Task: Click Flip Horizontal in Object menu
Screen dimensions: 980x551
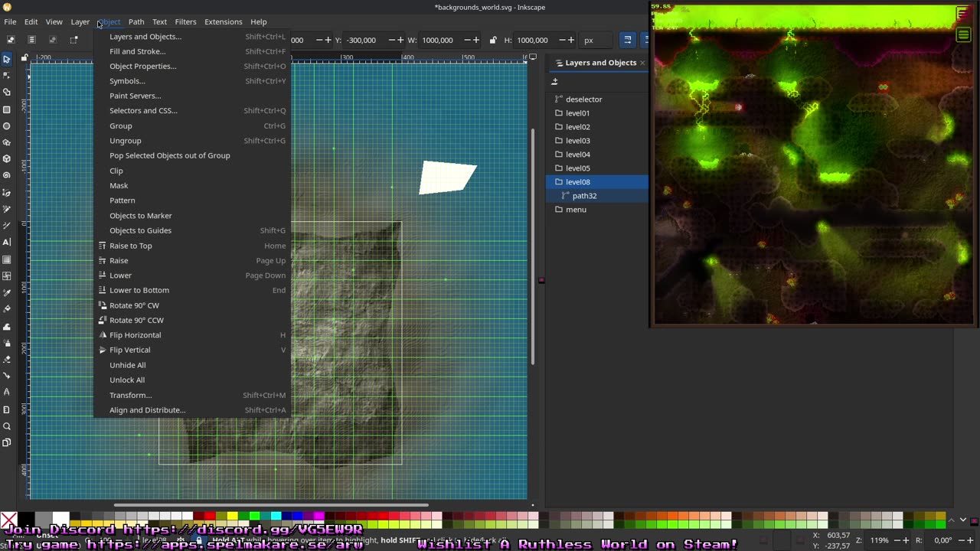Action: coord(135,335)
